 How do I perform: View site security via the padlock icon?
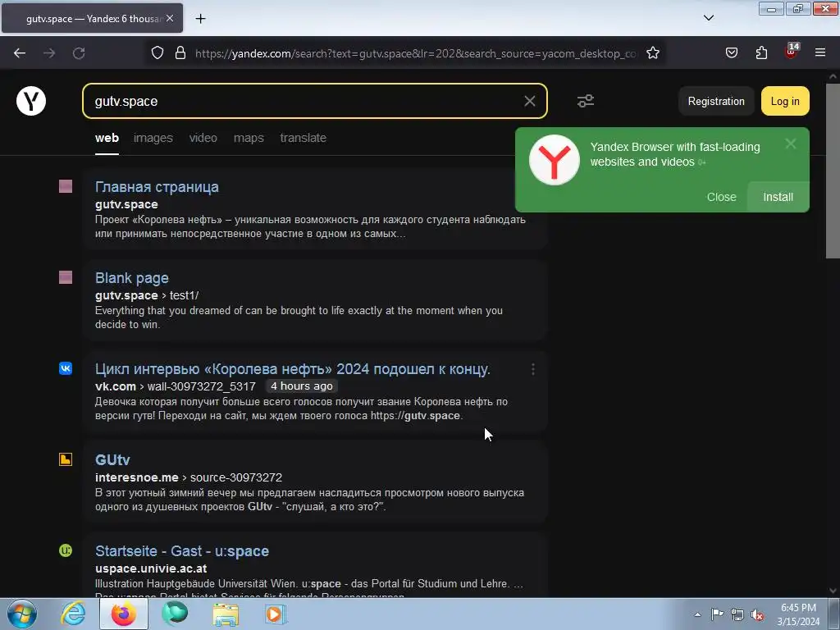(180, 53)
